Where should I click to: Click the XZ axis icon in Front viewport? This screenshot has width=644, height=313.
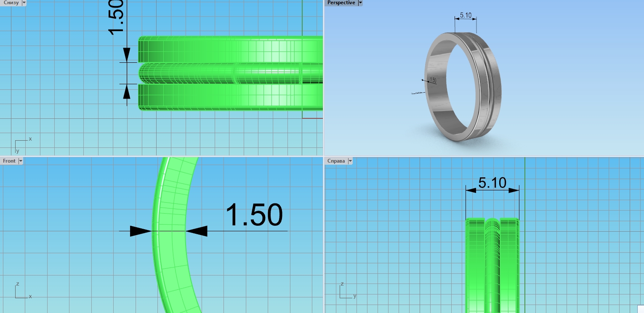click(21, 292)
